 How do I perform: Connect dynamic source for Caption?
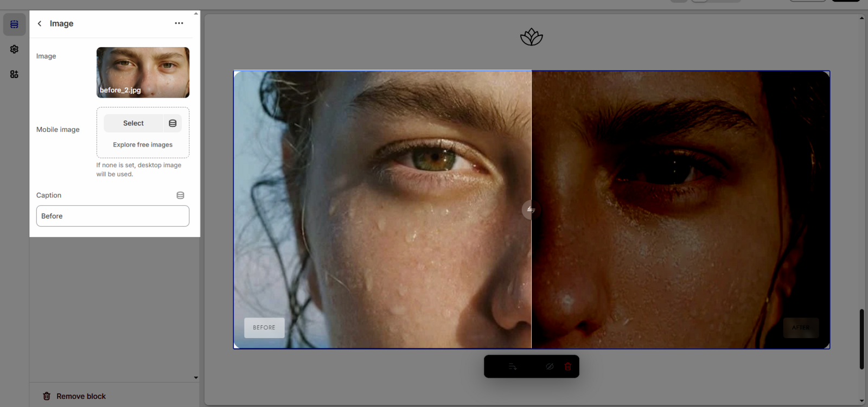click(180, 195)
